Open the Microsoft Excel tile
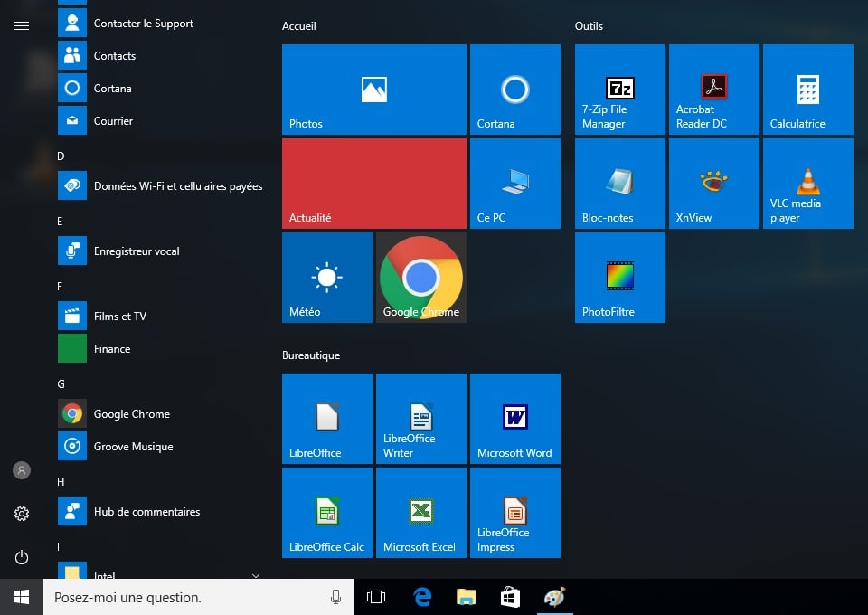The width and height of the screenshot is (868, 615). tap(421, 513)
